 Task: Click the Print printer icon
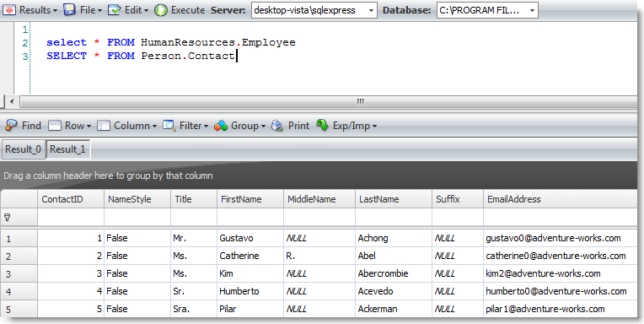(277, 126)
